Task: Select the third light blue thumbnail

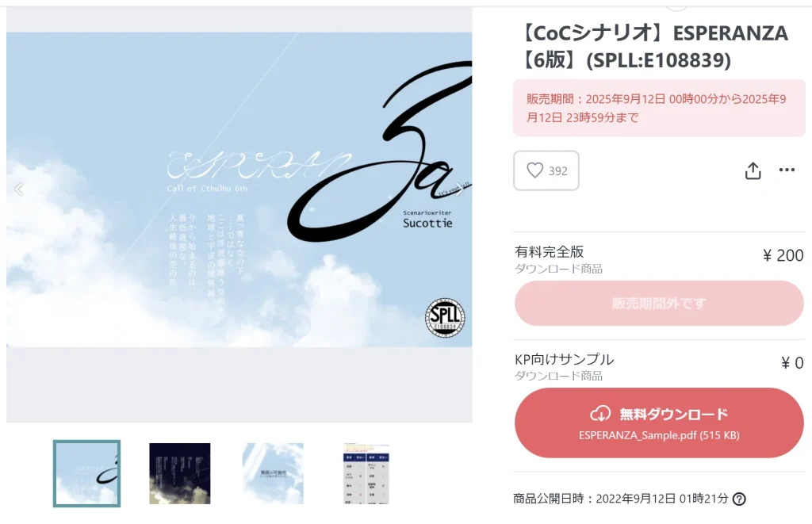Action: pyautogui.click(x=273, y=473)
